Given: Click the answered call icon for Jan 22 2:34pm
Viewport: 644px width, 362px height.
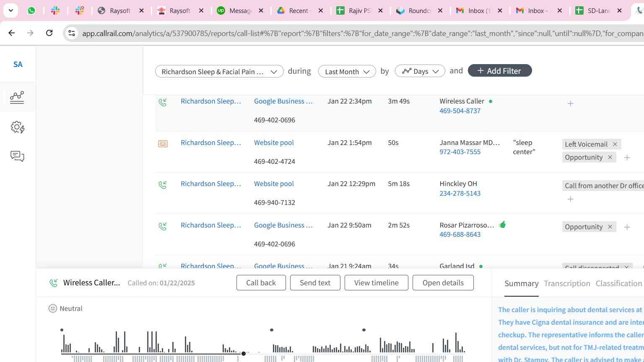Looking at the screenshot, I should pos(163,102).
